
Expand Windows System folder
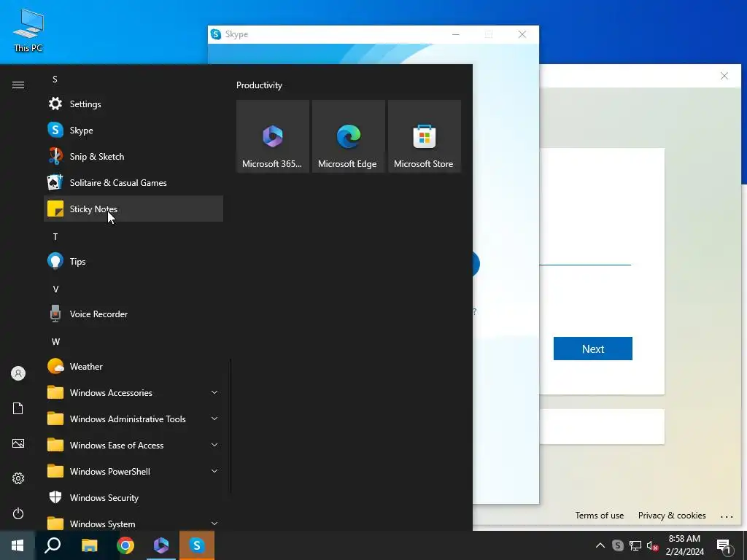point(133,522)
